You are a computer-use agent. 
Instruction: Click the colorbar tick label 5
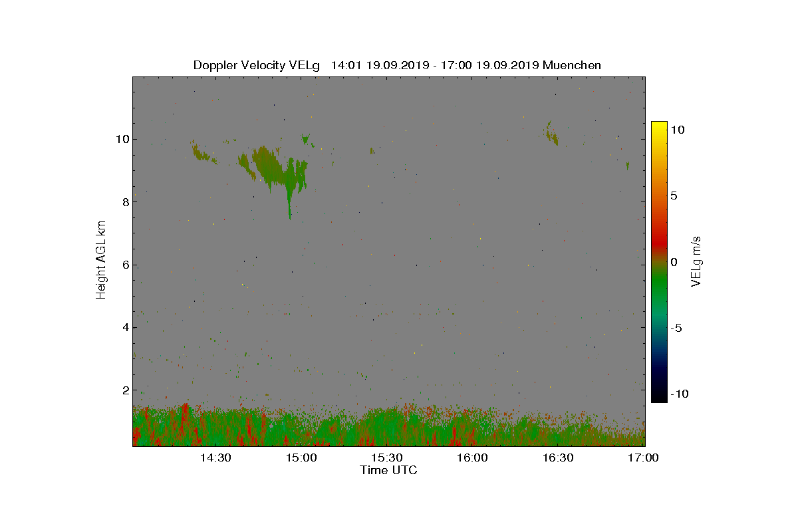point(674,196)
